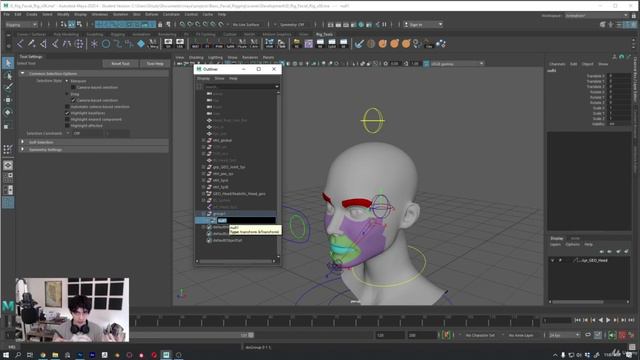Select the Lasso tool in toolbox
Screen dimensions: 640x360
pyautogui.click(x=8, y=76)
